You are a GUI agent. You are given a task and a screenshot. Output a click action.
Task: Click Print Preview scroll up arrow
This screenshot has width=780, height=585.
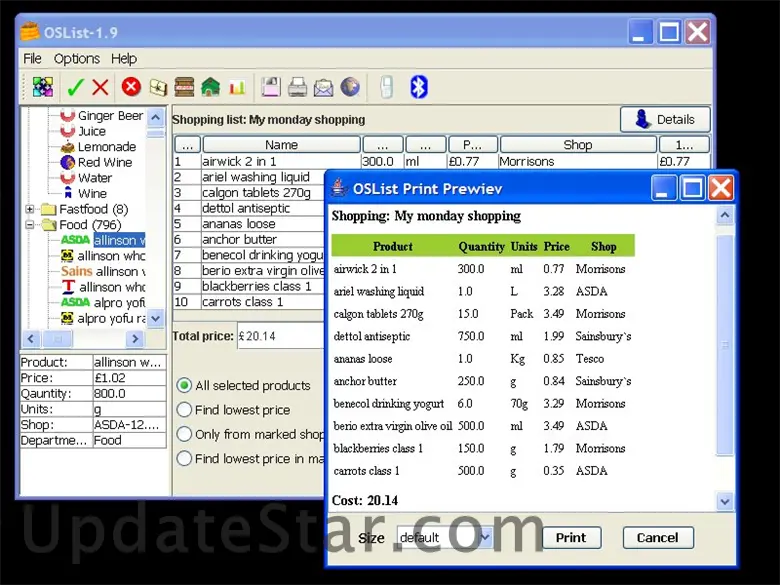coord(725,215)
